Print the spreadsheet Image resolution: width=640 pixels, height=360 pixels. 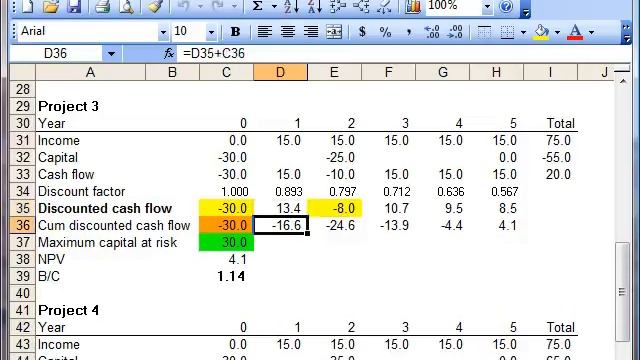tap(102, 6)
